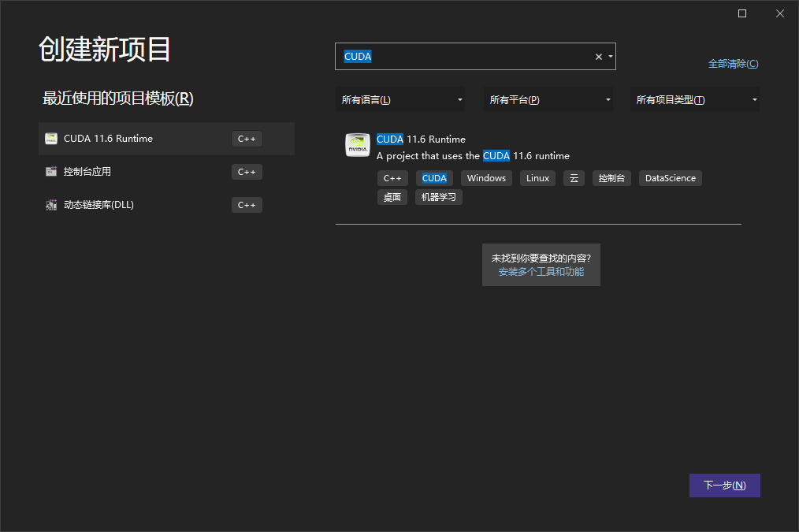Screen dimensions: 799x532
Task: Select 动态链接库(DLL) from recent templates
Action: coord(98,205)
